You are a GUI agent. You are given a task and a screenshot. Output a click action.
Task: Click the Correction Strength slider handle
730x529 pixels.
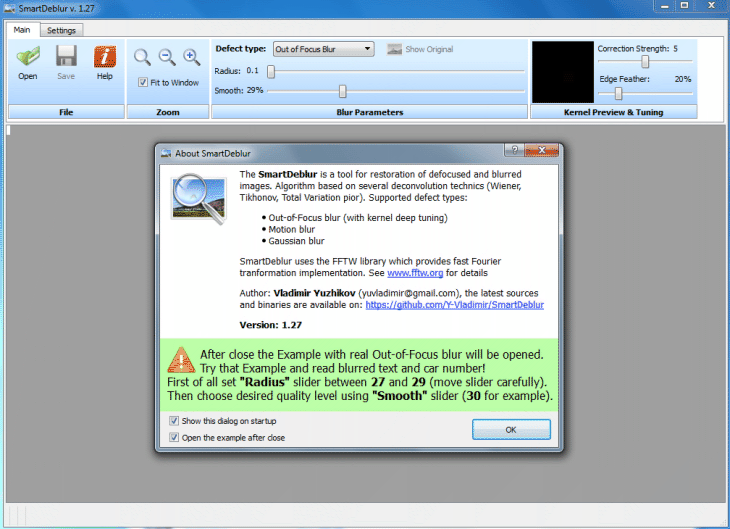click(x=645, y=62)
